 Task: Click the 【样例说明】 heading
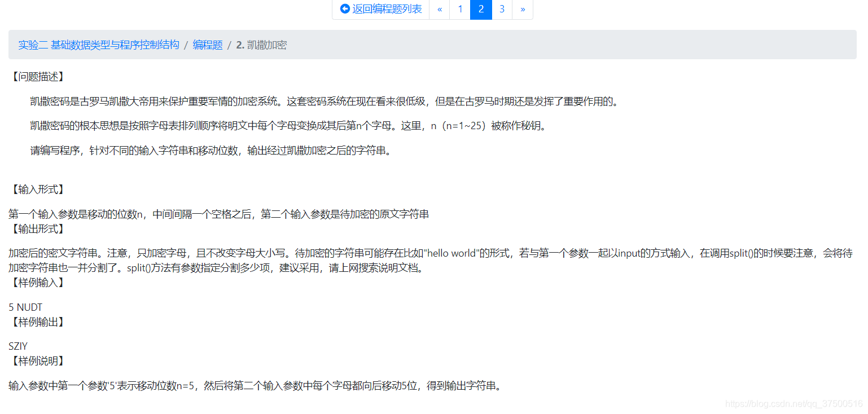[38, 360]
